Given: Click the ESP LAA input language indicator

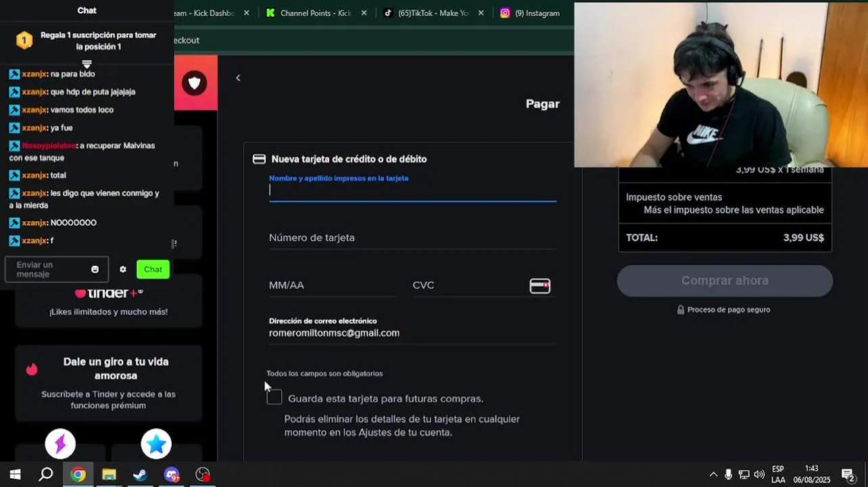Looking at the screenshot, I should [x=778, y=475].
